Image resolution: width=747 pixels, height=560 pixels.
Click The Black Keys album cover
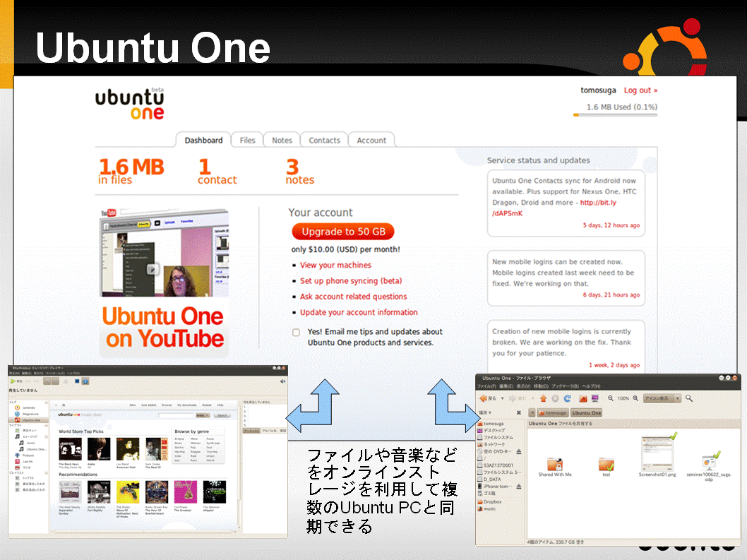[x=70, y=449]
